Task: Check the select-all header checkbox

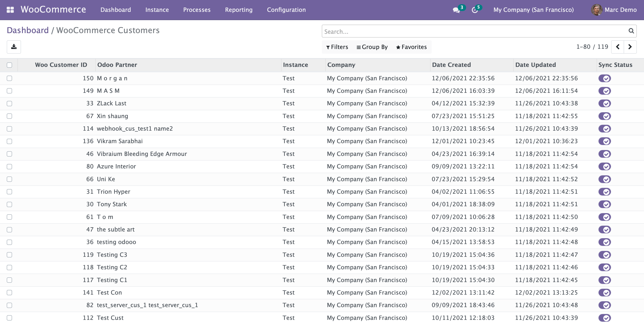Action: pos(9,65)
